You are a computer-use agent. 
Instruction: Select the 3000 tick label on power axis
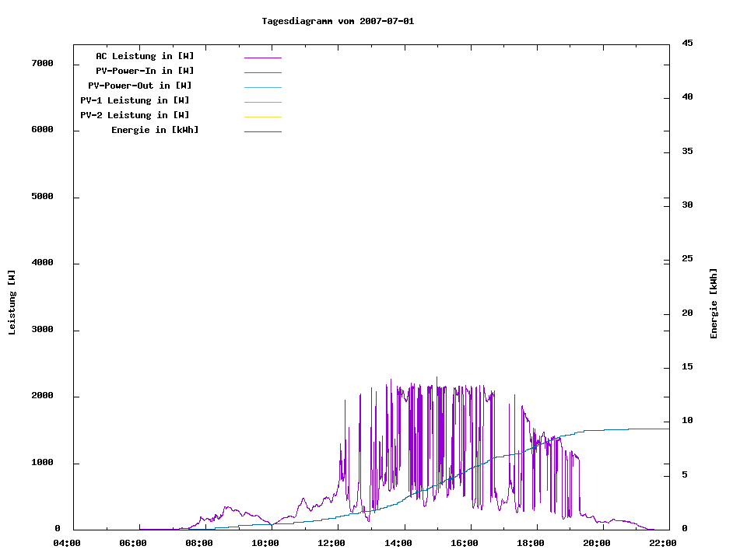coord(41,330)
